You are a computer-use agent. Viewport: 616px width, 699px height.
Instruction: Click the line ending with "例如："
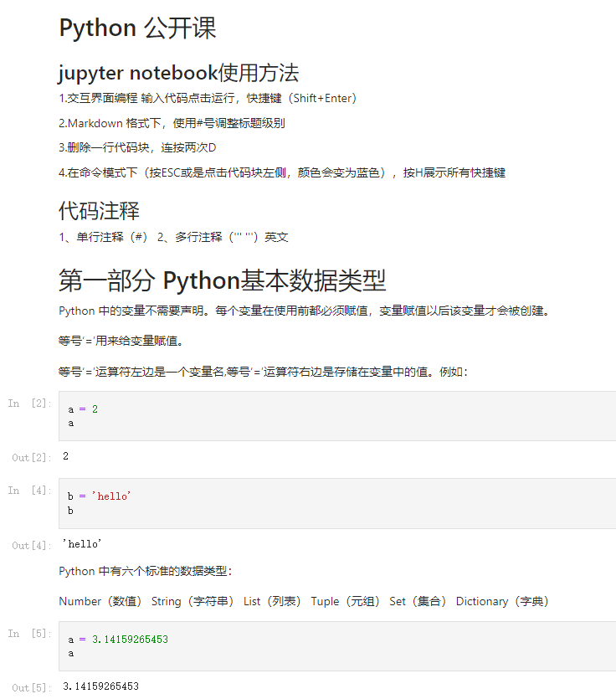click(x=263, y=372)
